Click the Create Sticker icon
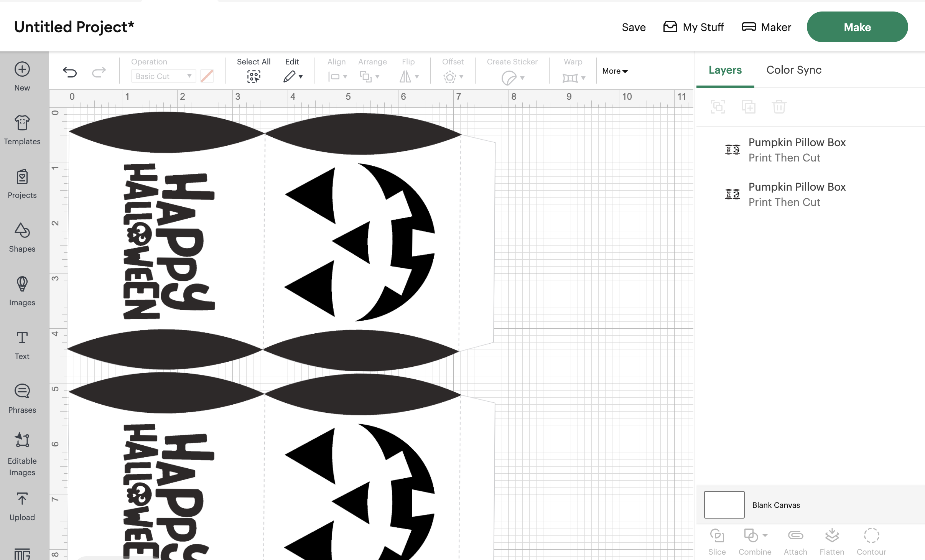Viewport: 925px width, 560px height. coord(509,78)
